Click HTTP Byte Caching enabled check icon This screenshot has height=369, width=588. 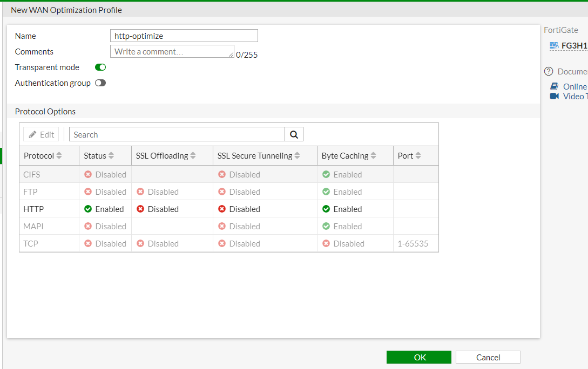[326, 209]
